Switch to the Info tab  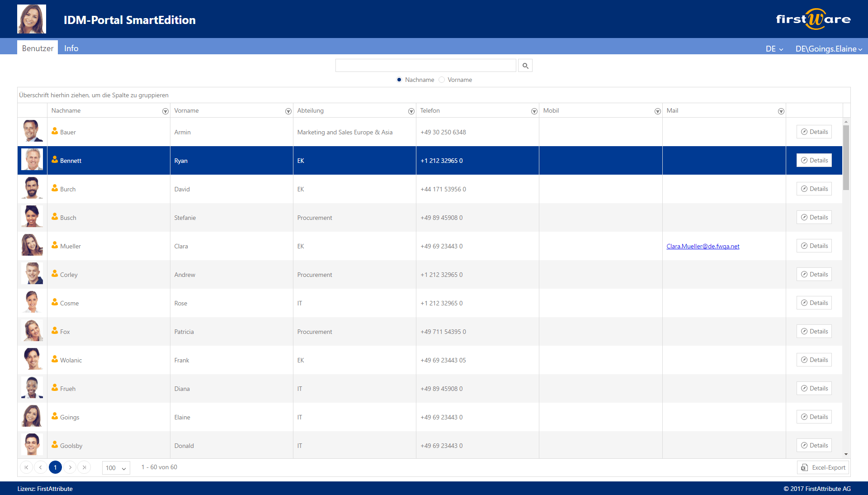coord(71,48)
